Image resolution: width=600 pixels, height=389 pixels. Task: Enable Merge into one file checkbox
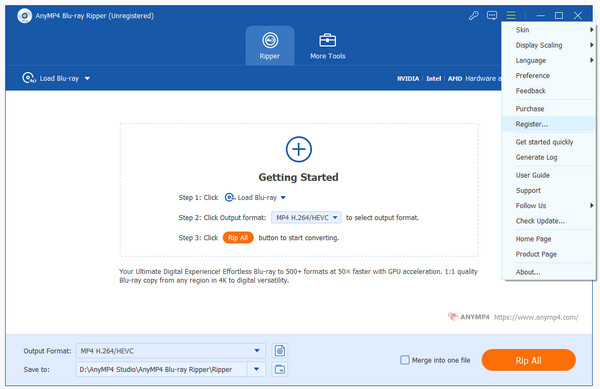click(x=404, y=360)
